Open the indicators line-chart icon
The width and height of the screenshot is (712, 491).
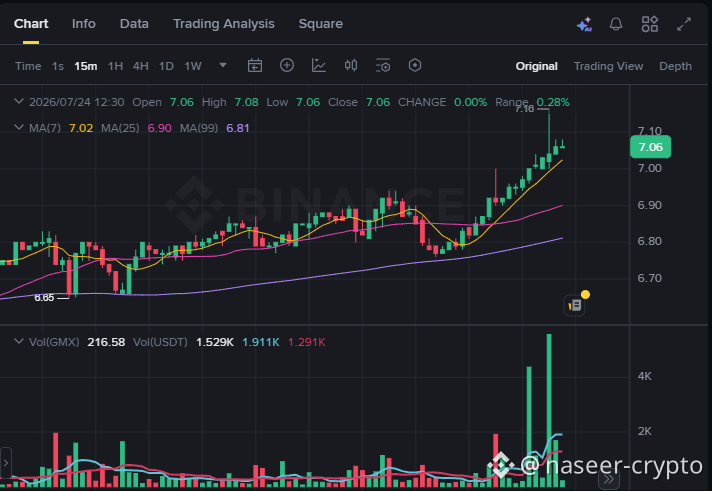point(319,65)
